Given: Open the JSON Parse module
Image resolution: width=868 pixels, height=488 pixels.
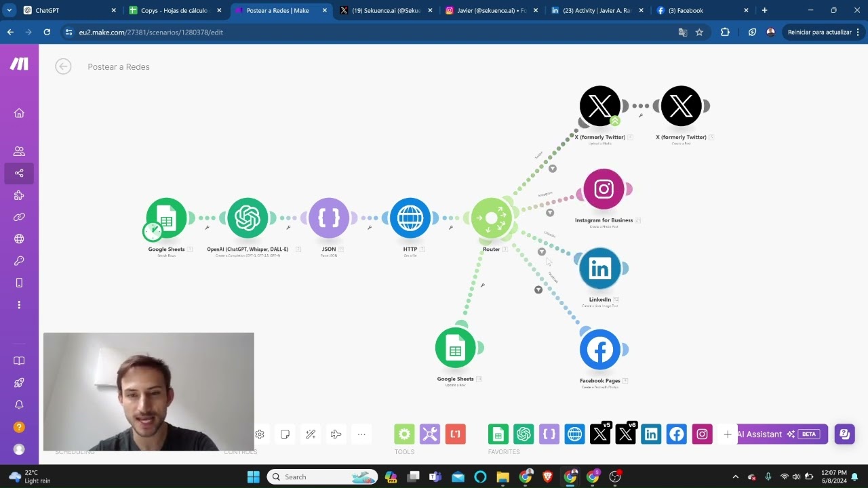Looking at the screenshot, I should click(x=329, y=218).
